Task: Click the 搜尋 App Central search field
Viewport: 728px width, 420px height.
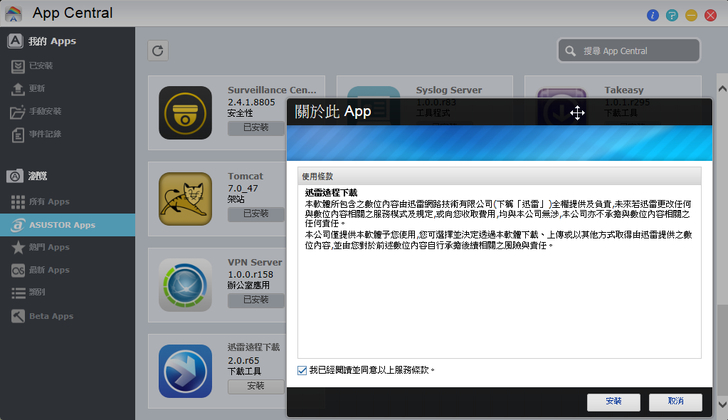Action: point(629,51)
